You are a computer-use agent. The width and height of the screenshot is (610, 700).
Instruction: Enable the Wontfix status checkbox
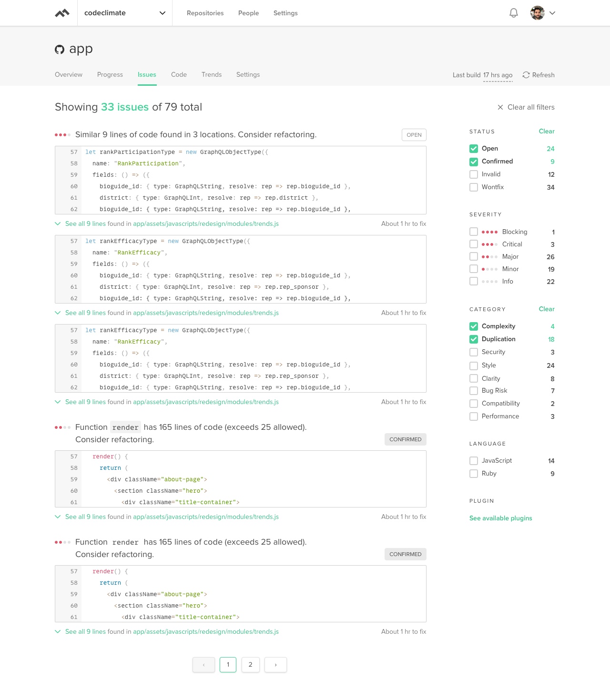click(474, 187)
